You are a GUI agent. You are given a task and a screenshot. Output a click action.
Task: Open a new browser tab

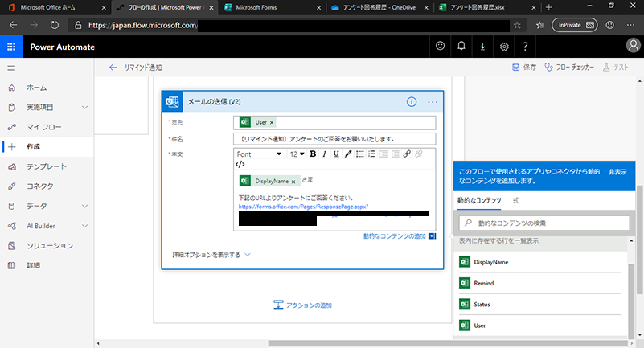click(x=548, y=7)
